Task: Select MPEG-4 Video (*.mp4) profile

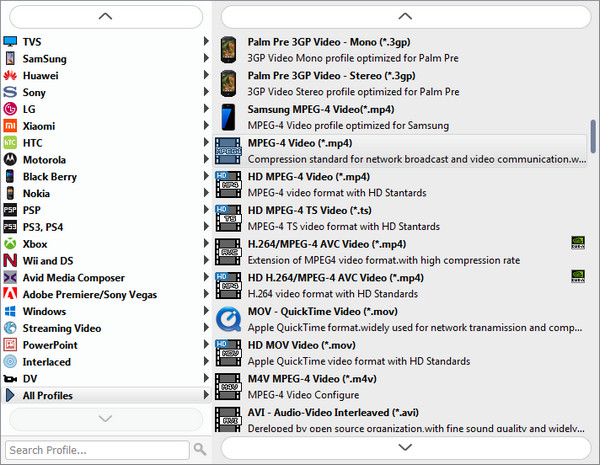Action: click(x=400, y=151)
